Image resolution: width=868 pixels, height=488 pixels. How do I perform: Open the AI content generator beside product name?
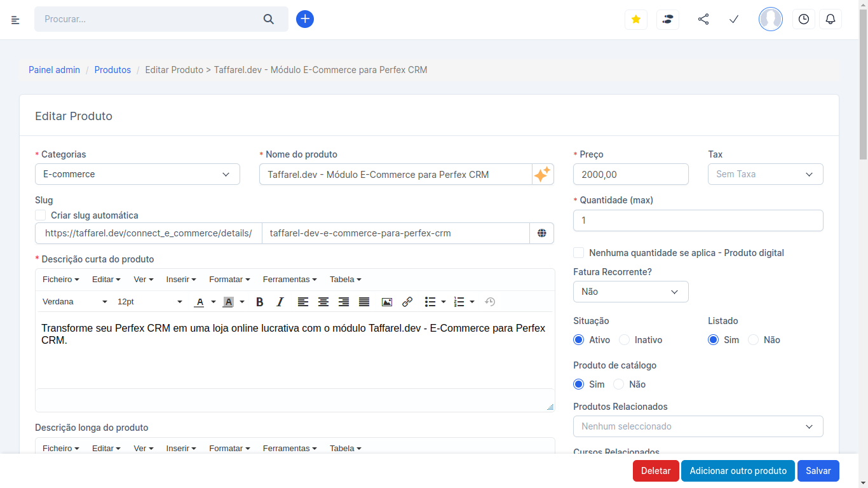point(542,173)
